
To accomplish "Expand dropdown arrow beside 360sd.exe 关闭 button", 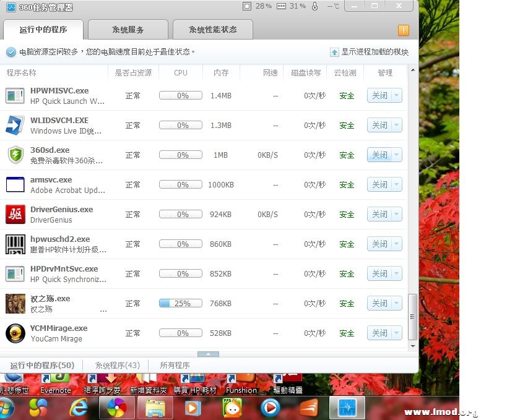I will pyautogui.click(x=396, y=155).
